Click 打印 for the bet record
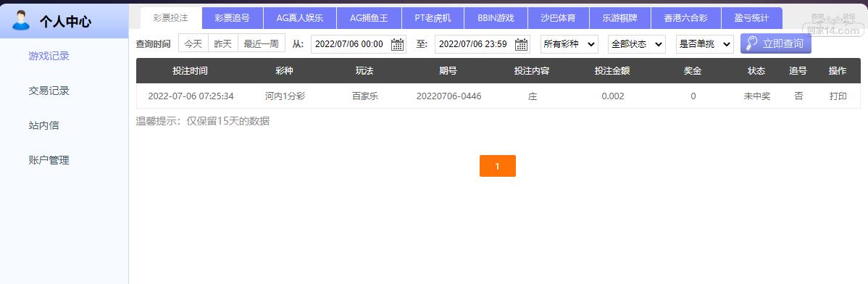This screenshot has width=868, height=284. pos(838,96)
